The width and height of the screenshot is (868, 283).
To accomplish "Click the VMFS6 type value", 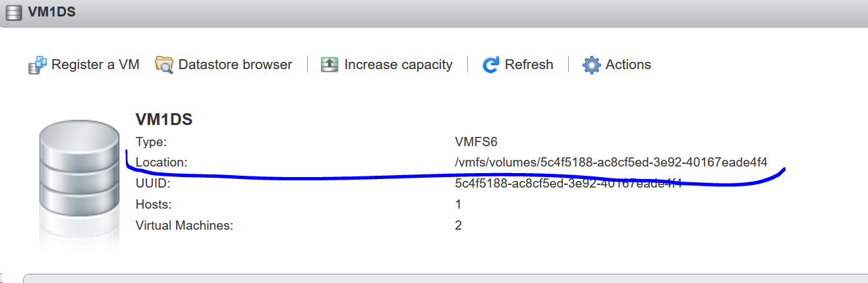I will pyautogui.click(x=476, y=141).
